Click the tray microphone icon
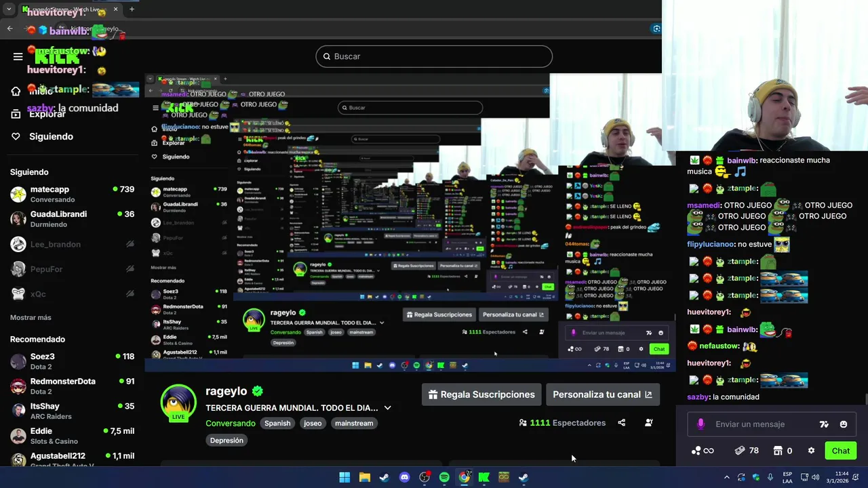Image resolution: width=868 pixels, height=488 pixels. [770, 477]
